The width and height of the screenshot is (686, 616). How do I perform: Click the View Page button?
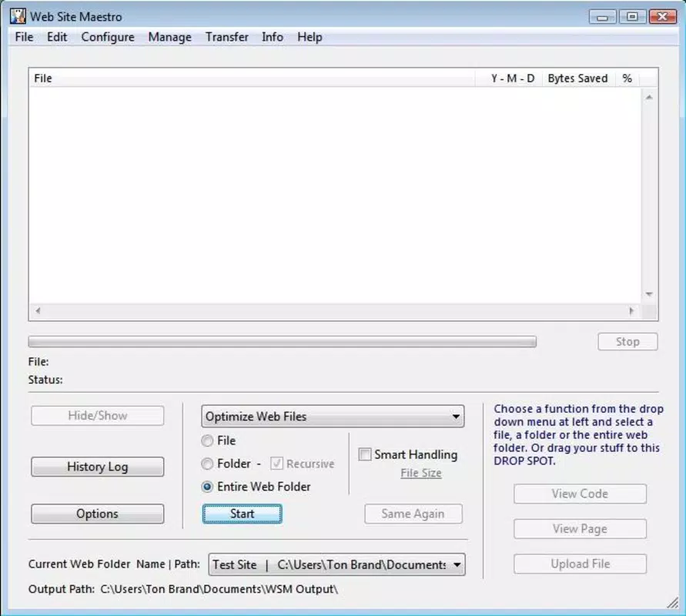pos(580,529)
